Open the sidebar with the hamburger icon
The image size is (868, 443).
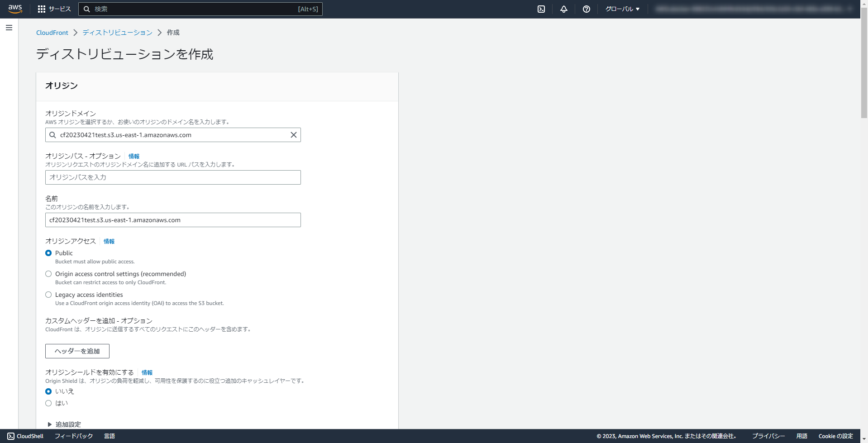[9, 28]
